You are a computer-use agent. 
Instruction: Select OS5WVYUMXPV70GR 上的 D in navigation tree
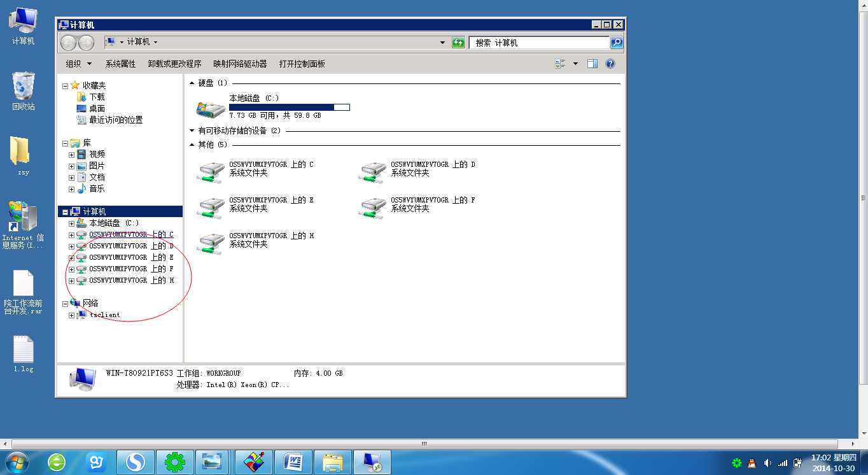(x=131, y=246)
